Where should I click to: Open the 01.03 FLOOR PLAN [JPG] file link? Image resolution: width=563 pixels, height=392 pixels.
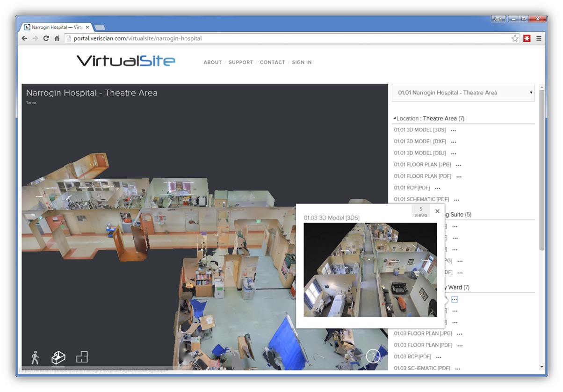coord(423,334)
